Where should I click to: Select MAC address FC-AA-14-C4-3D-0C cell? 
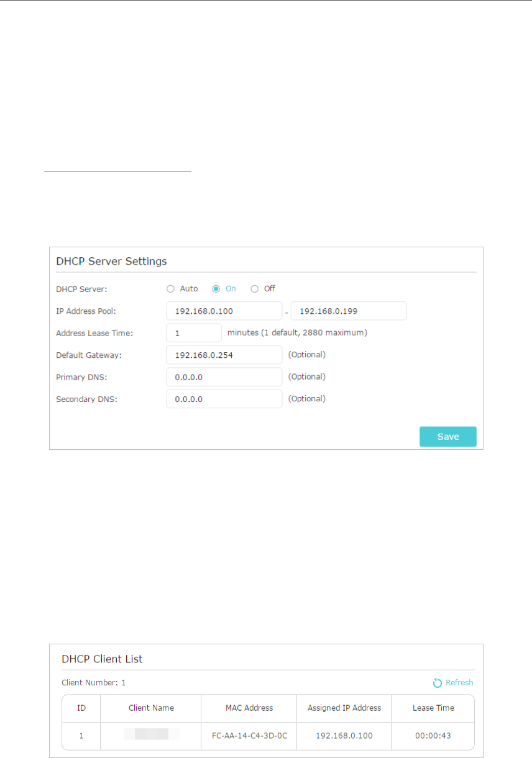click(249, 736)
